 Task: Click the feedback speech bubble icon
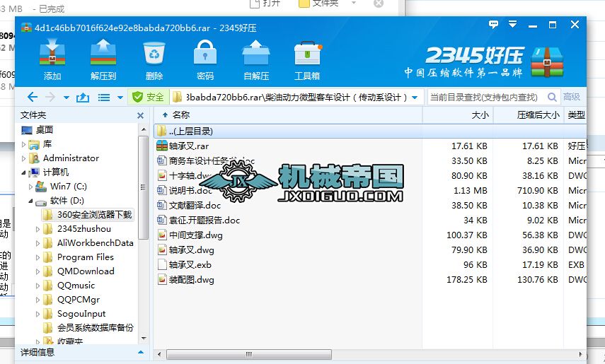[x=493, y=25]
